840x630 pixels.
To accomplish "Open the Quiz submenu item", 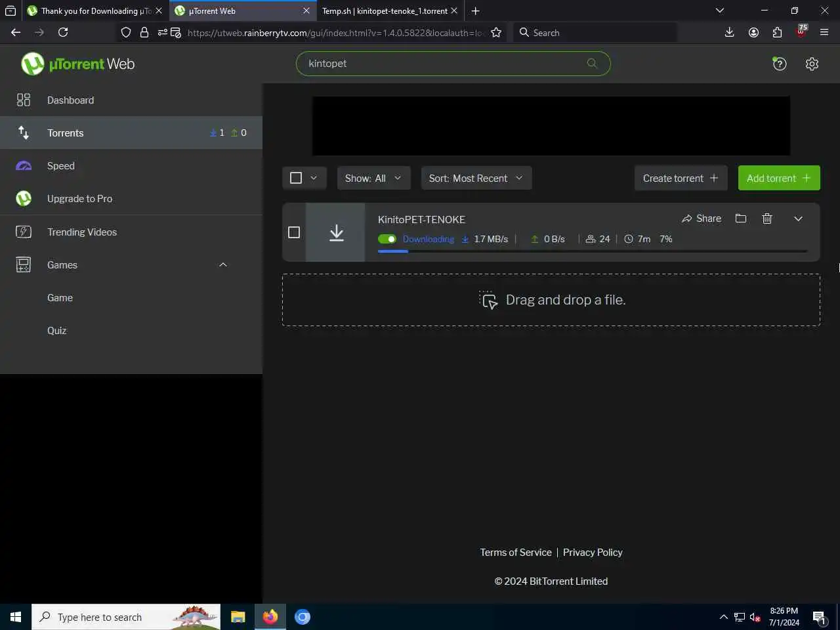I will pos(131,330).
